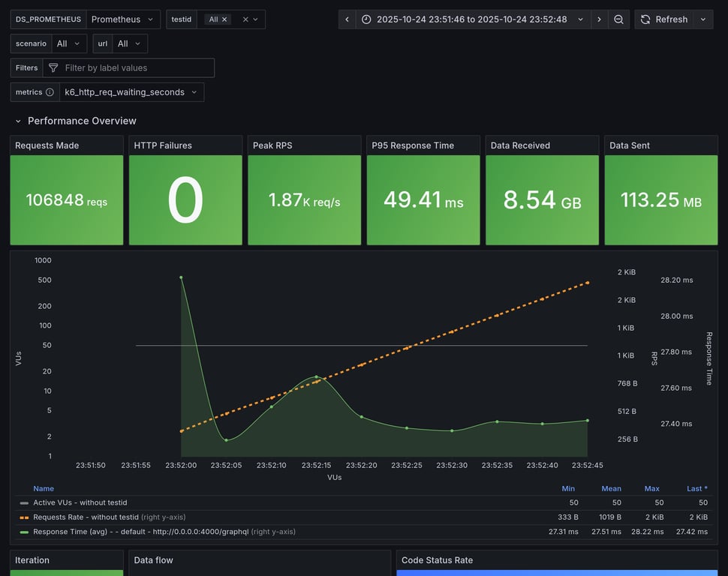Zoom out the time range
This screenshot has width=728, height=576.
(618, 19)
